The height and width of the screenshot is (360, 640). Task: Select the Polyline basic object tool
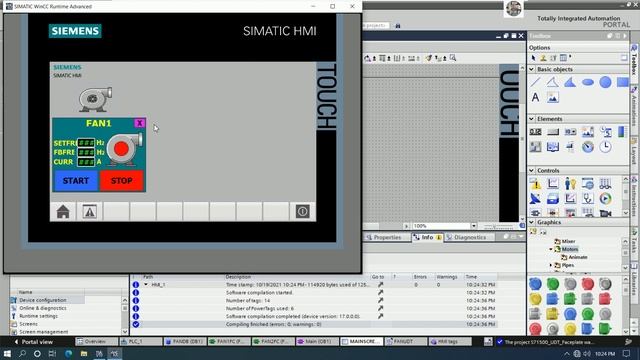tap(552, 82)
